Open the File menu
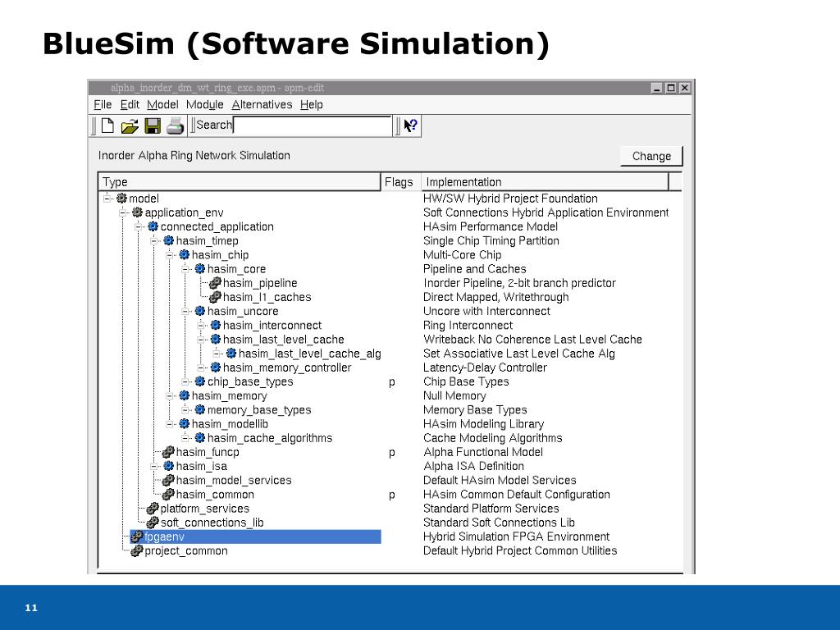The width and height of the screenshot is (840, 630). 103,104
